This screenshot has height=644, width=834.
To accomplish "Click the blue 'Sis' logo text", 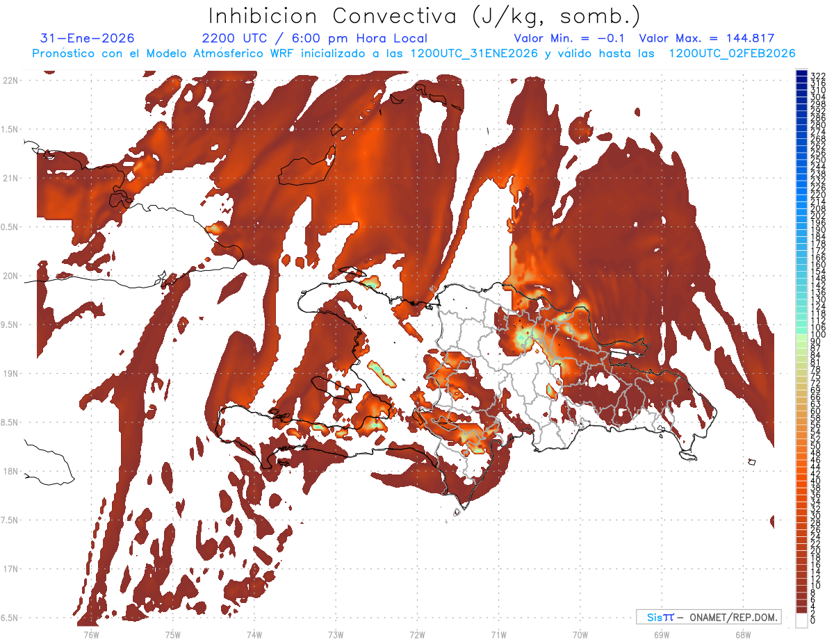I will (x=655, y=617).
